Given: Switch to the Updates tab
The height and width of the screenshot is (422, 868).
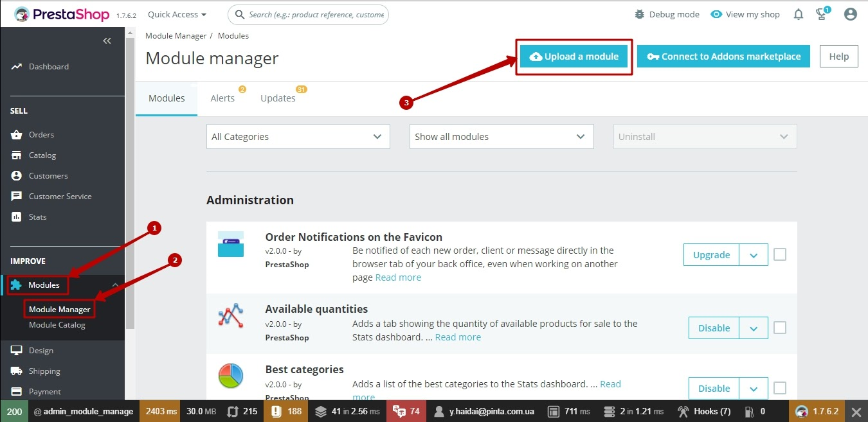Looking at the screenshot, I should point(278,98).
